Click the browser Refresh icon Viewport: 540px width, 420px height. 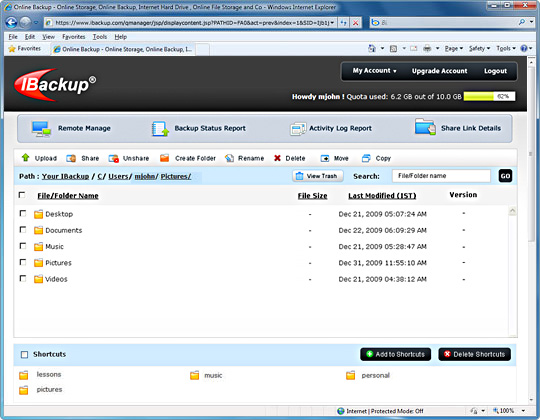coord(343,23)
